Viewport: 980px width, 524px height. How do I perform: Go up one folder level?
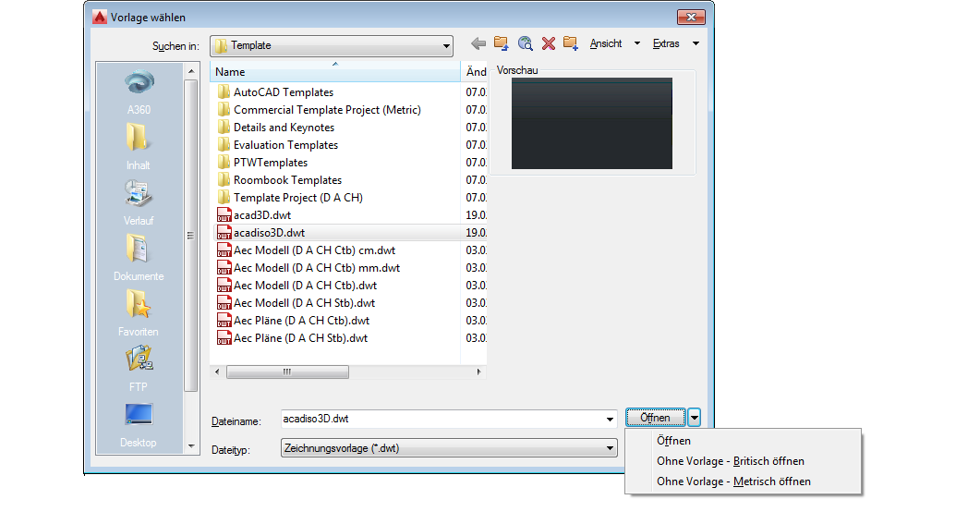click(x=502, y=43)
